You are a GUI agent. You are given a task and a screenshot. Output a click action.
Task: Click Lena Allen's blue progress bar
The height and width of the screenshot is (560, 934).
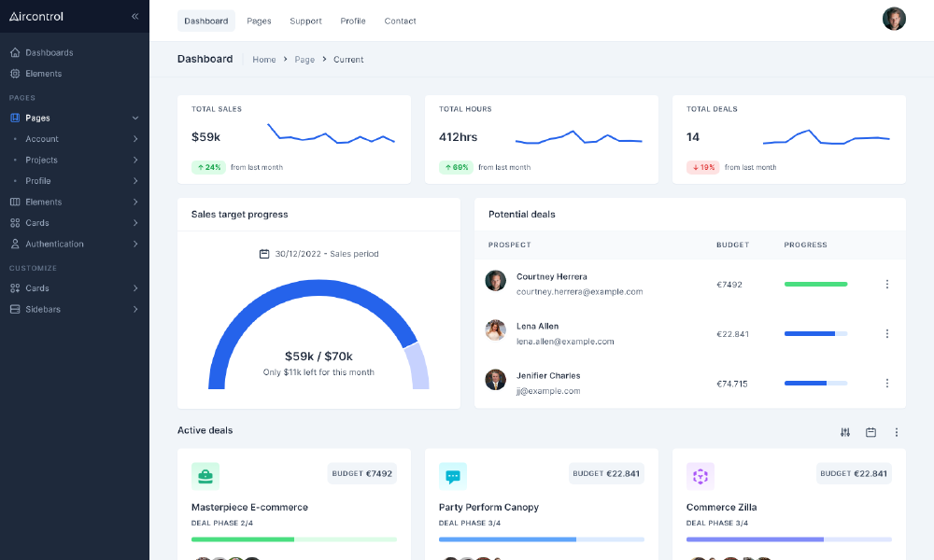coord(815,333)
